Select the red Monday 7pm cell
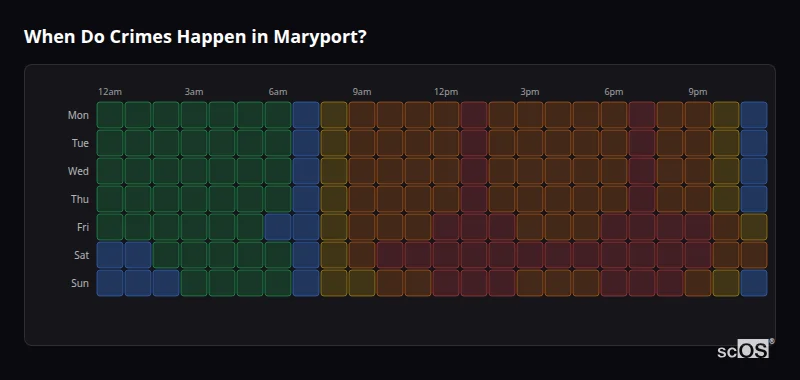The image size is (800, 380). [x=641, y=115]
